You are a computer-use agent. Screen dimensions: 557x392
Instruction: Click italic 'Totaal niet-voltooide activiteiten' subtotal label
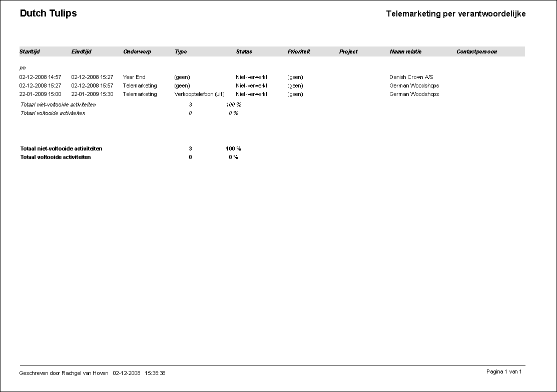[58, 104]
